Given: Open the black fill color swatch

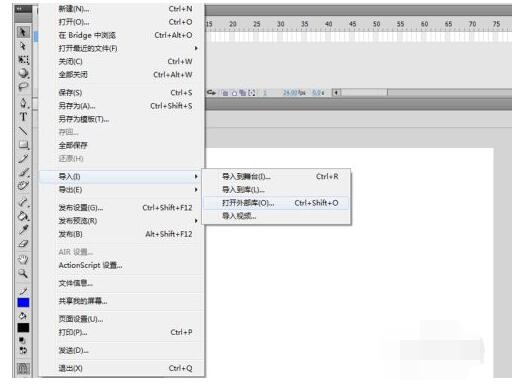Looking at the screenshot, I should point(23,328).
